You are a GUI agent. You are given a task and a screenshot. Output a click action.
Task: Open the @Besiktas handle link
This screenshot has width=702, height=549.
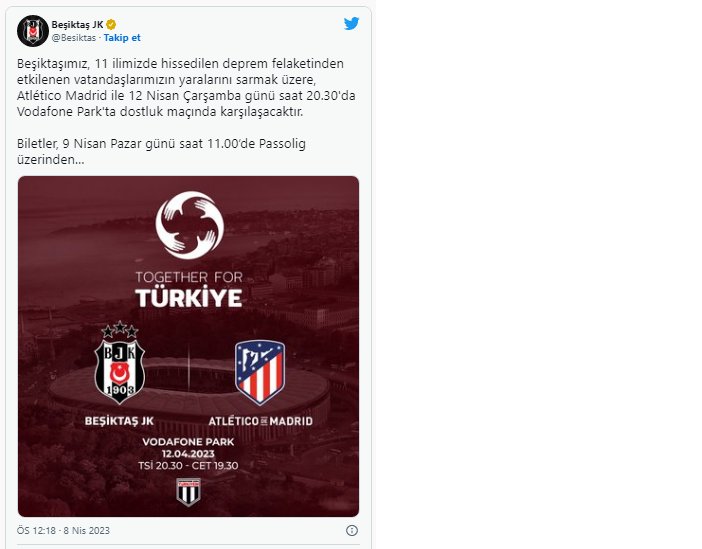coord(73,38)
